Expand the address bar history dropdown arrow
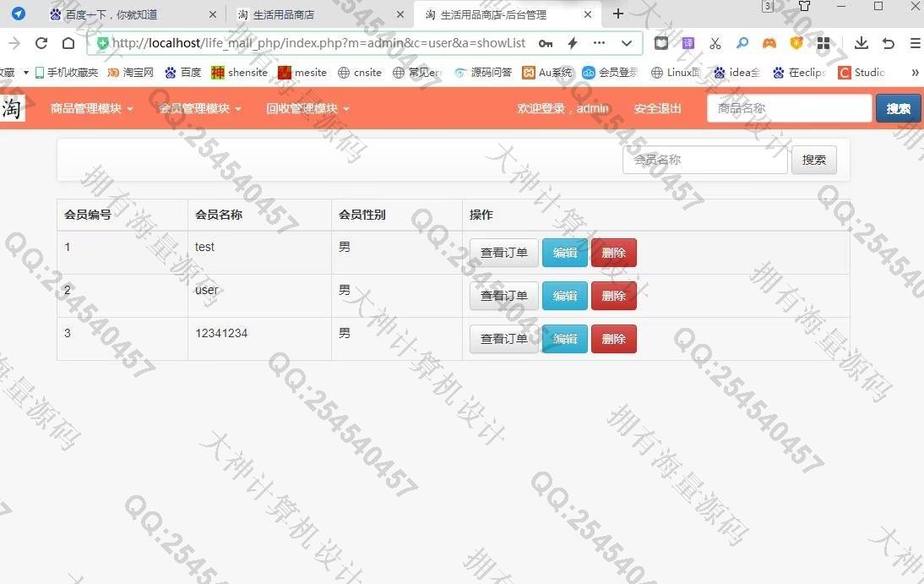Image resolution: width=924 pixels, height=584 pixels. coord(627,43)
